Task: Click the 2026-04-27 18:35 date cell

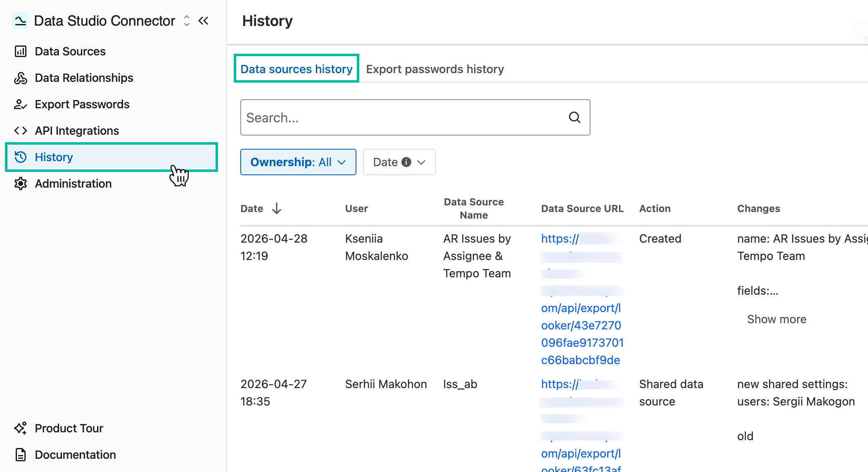Action: tap(273, 393)
